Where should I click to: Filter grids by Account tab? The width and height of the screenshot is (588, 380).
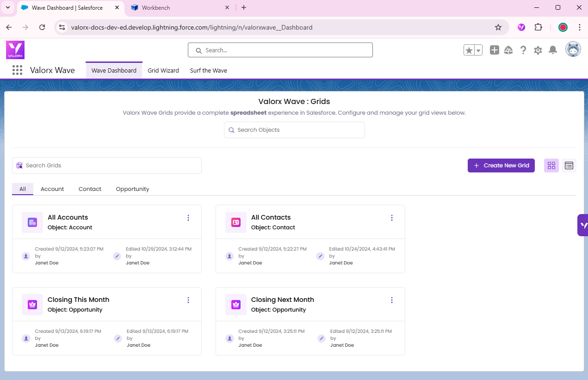click(52, 189)
